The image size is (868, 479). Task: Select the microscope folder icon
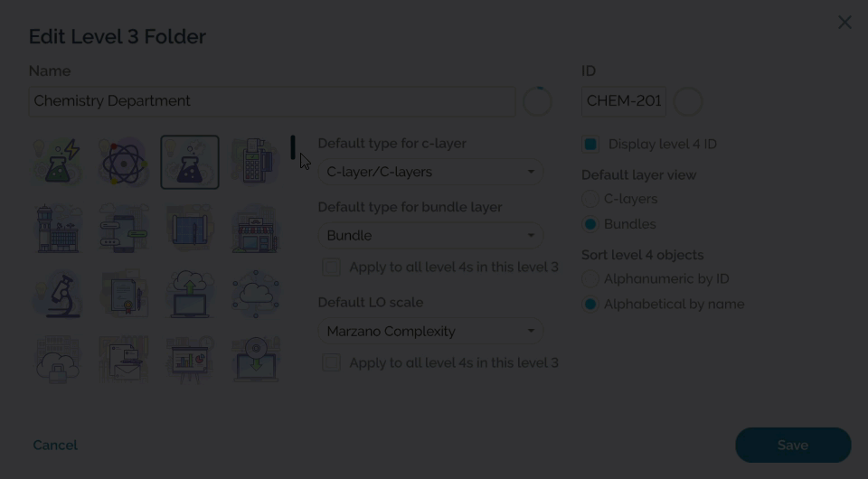point(58,294)
